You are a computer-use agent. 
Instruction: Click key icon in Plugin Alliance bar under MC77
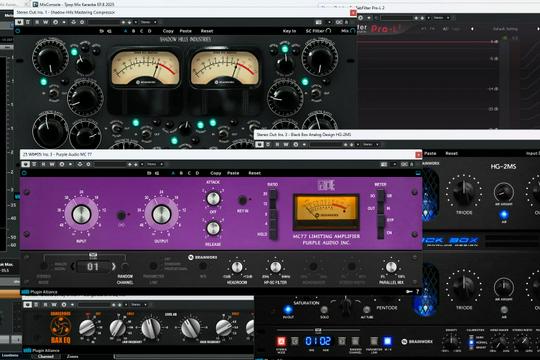(409, 292)
